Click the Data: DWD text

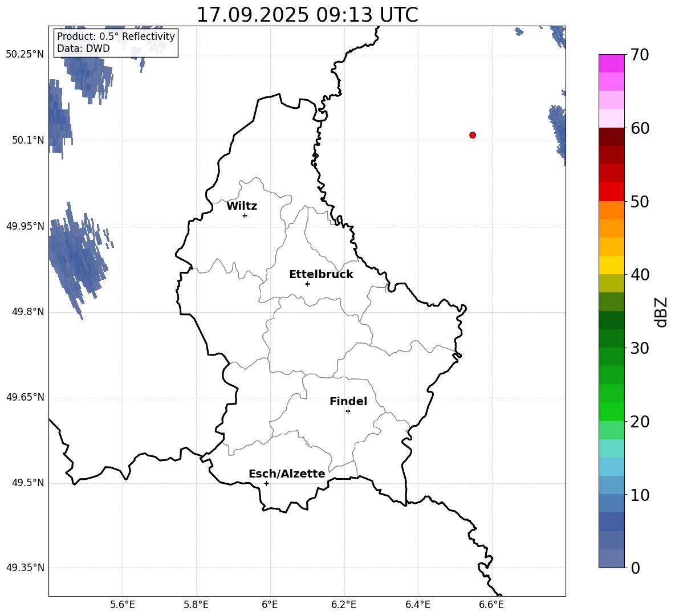tap(83, 48)
